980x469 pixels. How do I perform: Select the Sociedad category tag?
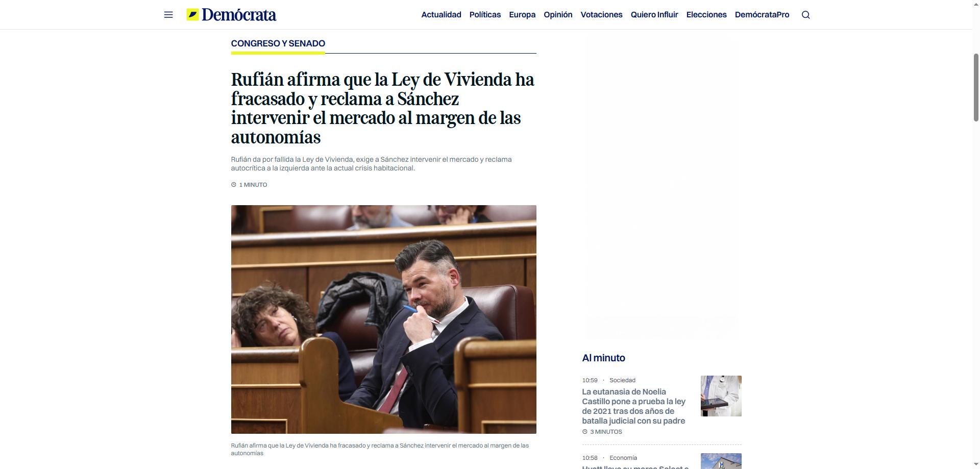tap(622, 380)
